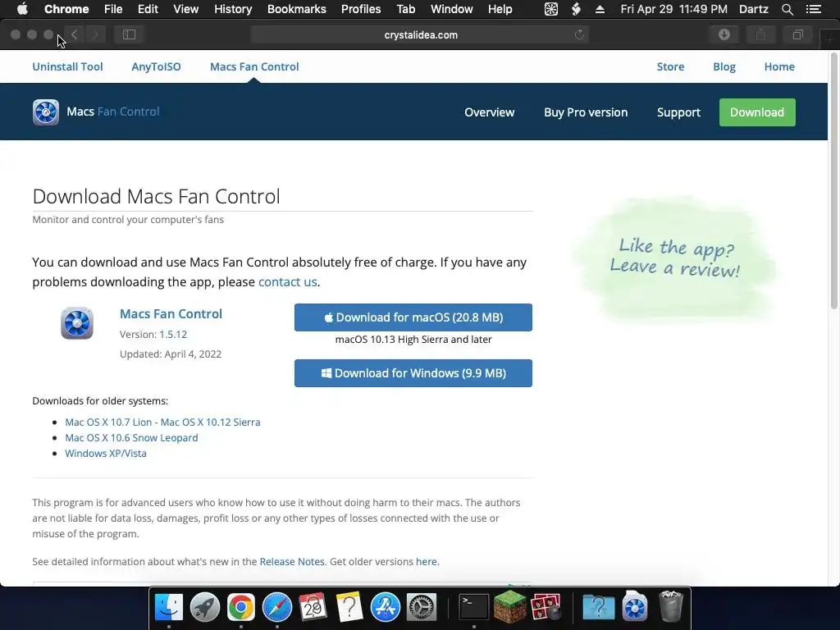Open the AnyToISO product link
Screen dimensions: 840x630
click(x=156, y=66)
